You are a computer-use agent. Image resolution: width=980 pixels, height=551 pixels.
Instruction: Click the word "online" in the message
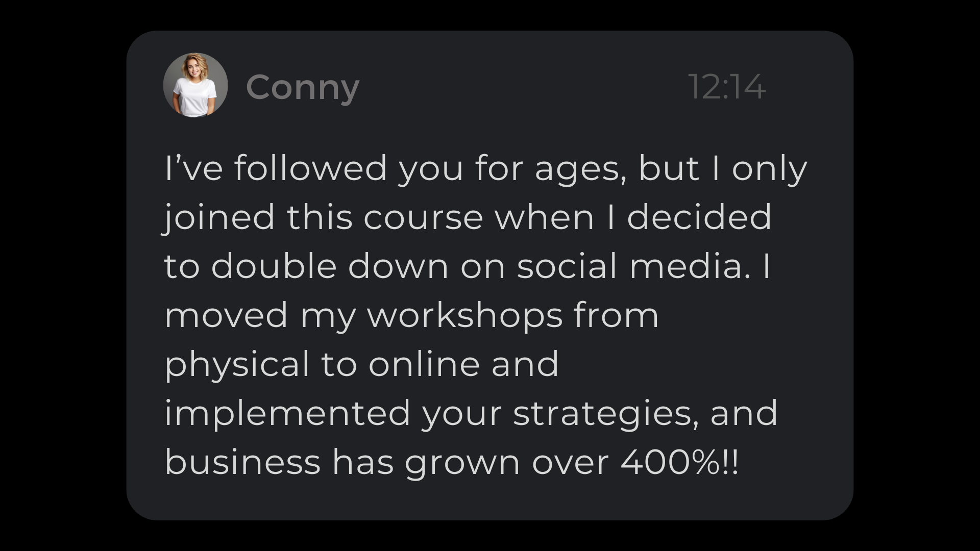[x=424, y=364]
